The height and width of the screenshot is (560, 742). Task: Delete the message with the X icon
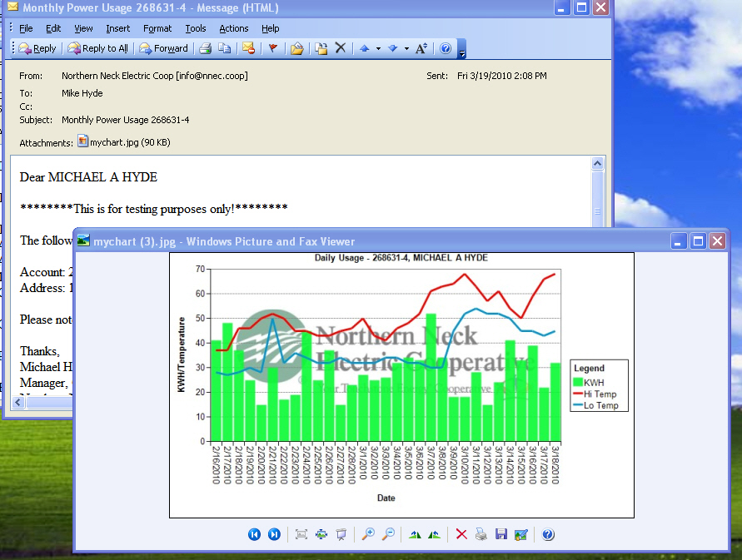(x=340, y=48)
